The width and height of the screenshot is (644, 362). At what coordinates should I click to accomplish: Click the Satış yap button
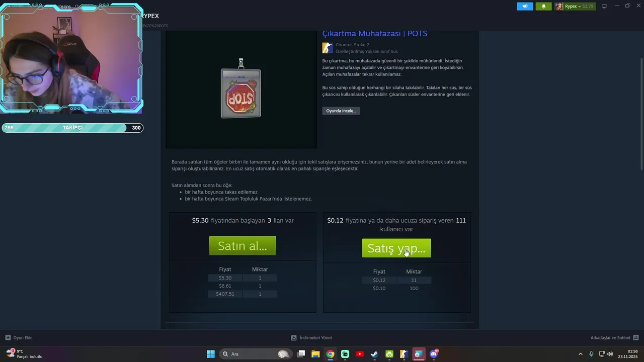(396, 248)
